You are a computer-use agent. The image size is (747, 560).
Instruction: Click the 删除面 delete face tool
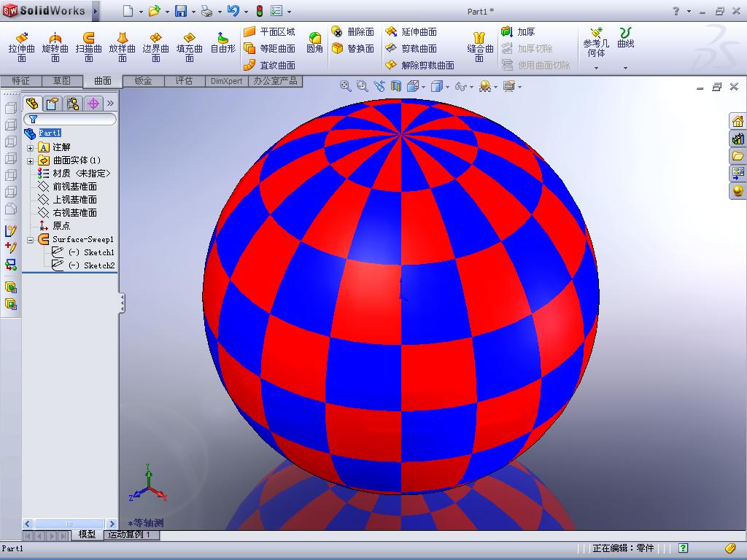pyautogui.click(x=352, y=32)
